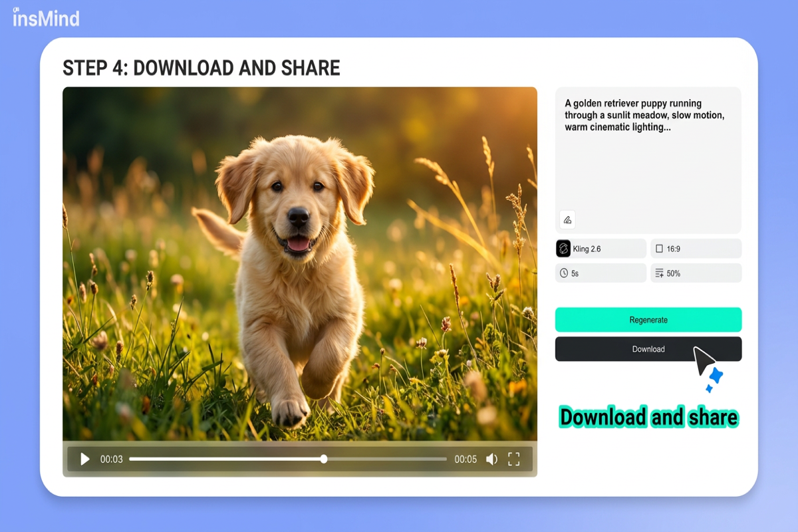Click the video progress seek bar
The height and width of the screenshot is (532, 798).
tap(288, 459)
